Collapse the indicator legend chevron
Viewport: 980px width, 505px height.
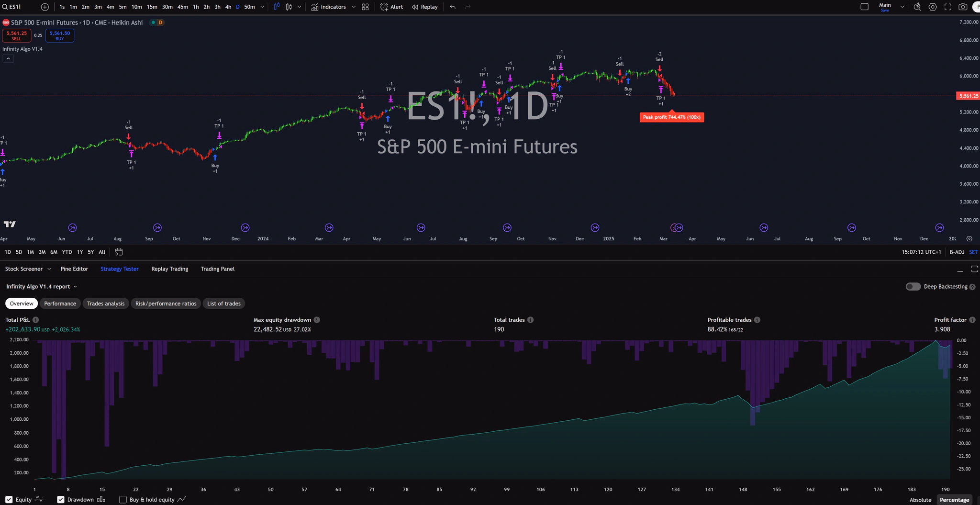click(8, 58)
